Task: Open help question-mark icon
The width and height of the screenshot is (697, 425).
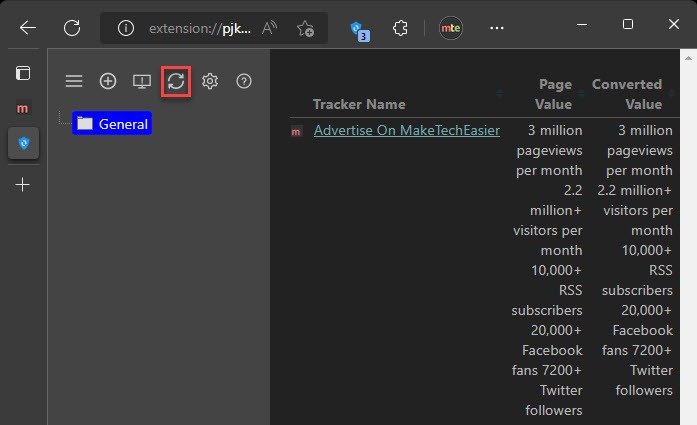Action: pyautogui.click(x=244, y=81)
